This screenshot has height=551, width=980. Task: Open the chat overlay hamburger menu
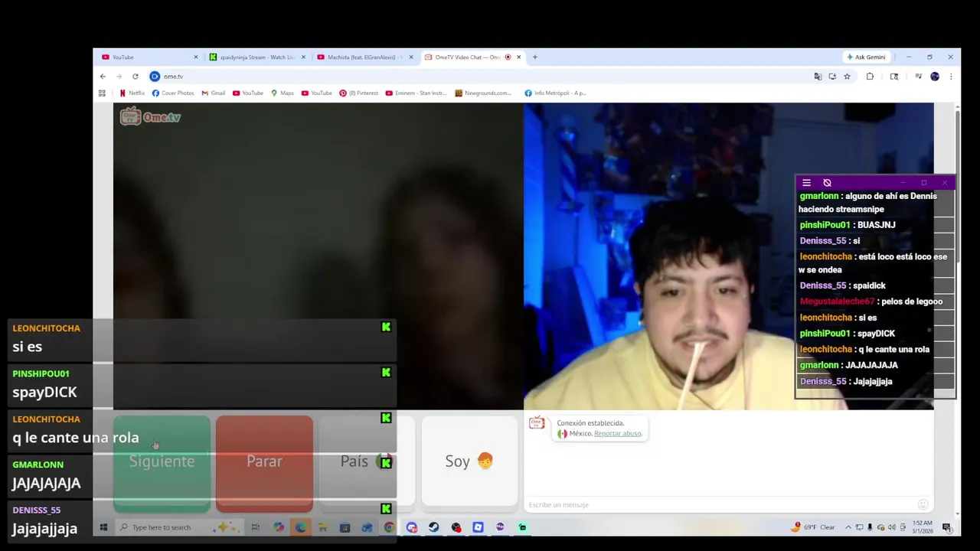[806, 183]
